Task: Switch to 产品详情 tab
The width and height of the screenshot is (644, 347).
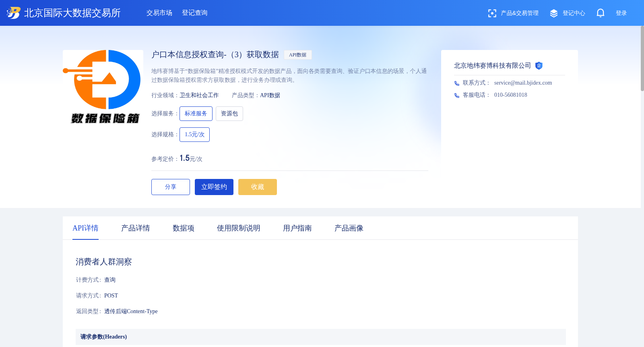Action: pyautogui.click(x=136, y=228)
